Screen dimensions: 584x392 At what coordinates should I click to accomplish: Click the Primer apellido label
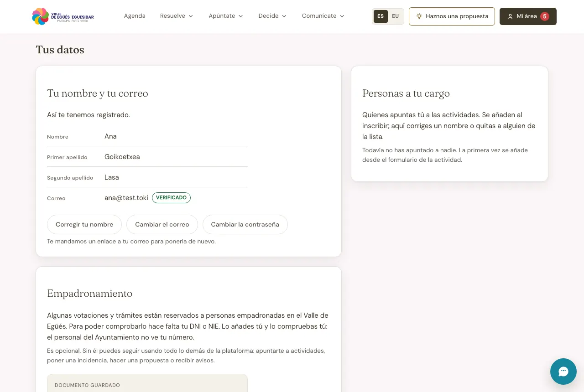coord(67,157)
